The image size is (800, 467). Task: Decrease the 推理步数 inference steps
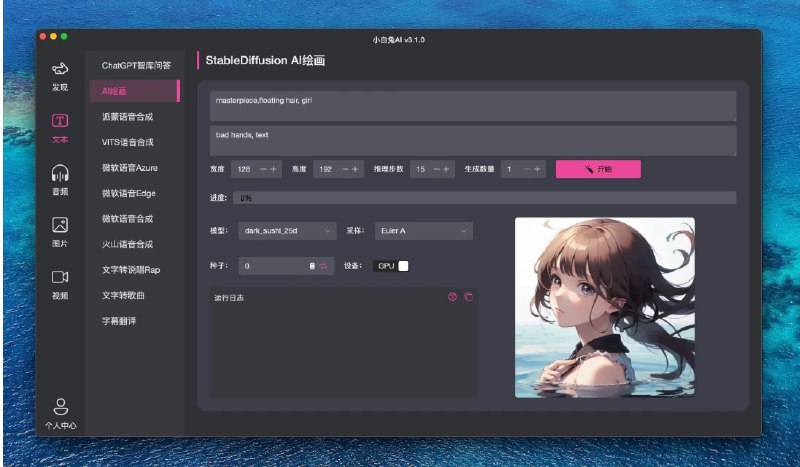tap(436, 169)
